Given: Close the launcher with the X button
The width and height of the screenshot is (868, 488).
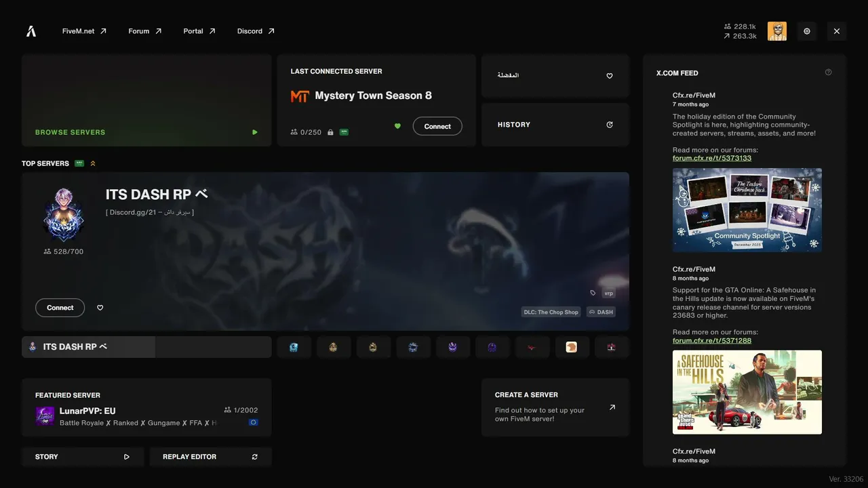Looking at the screenshot, I should tap(837, 31).
